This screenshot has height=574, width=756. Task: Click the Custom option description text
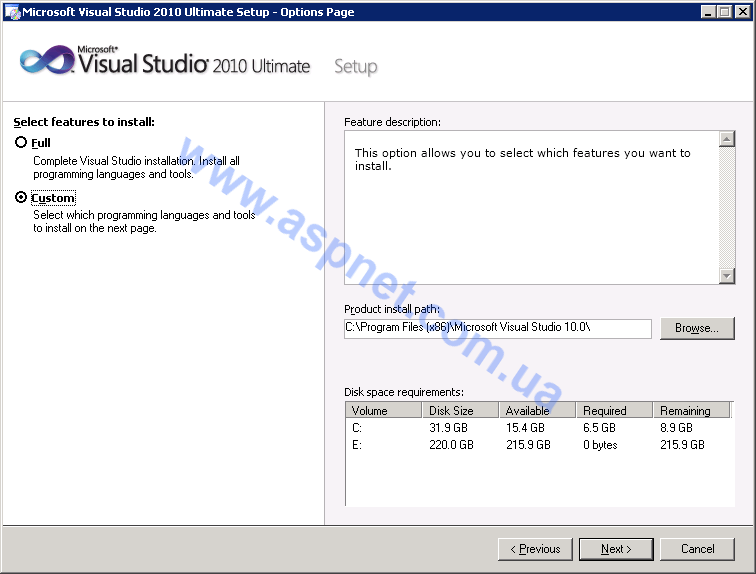[144, 222]
